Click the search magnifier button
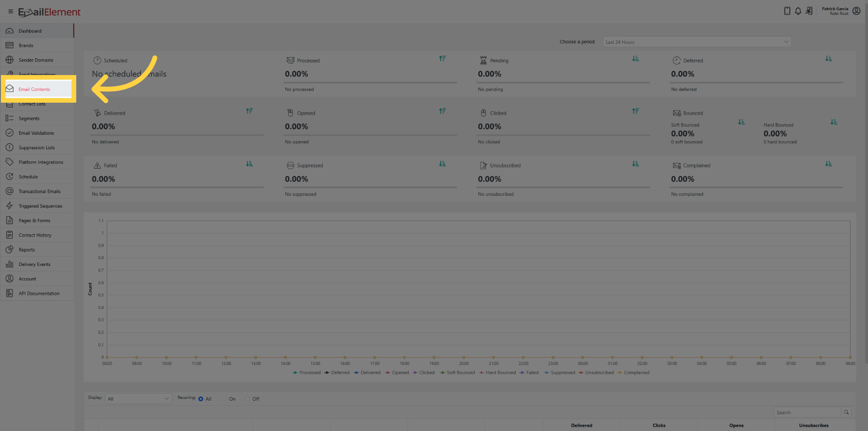Viewport: 868px width, 431px height. pyautogui.click(x=846, y=412)
